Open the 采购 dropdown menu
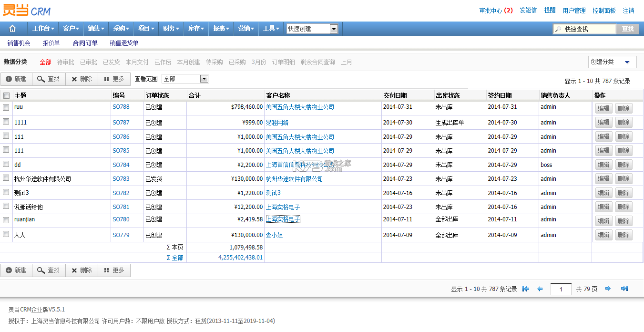644x332 pixels. (x=121, y=29)
